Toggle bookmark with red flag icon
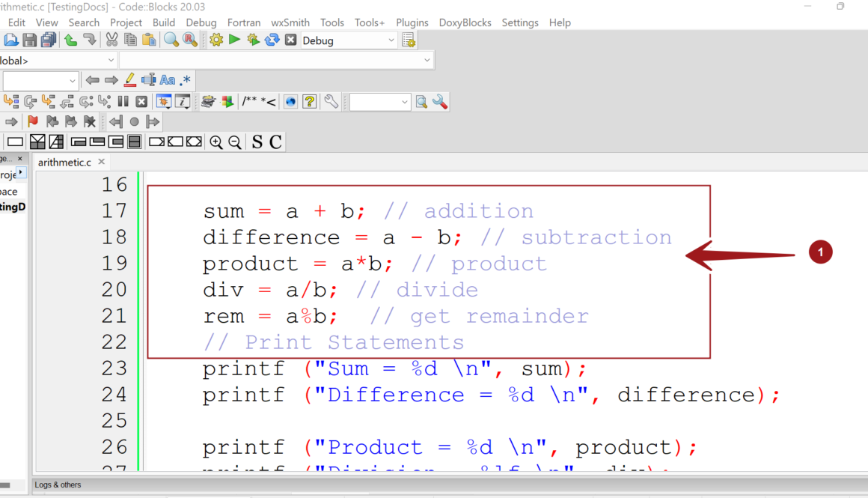 pos(33,121)
